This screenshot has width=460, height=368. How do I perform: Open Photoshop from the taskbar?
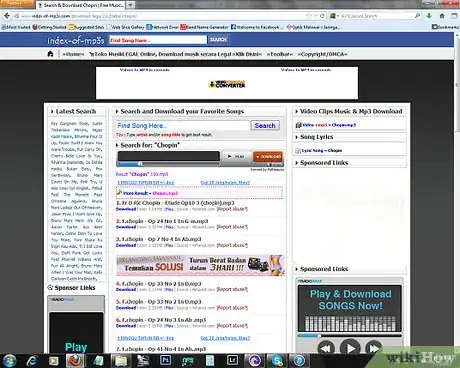click(165, 360)
